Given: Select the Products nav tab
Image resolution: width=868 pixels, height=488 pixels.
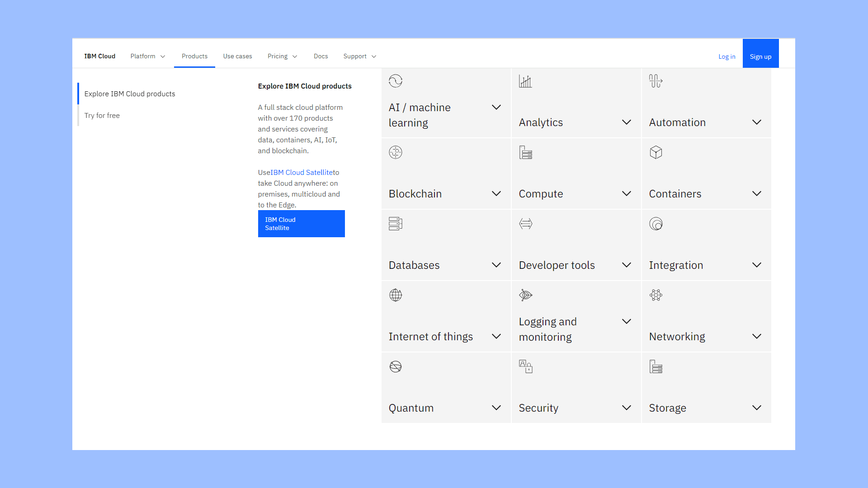Looking at the screenshot, I should pyautogui.click(x=194, y=56).
